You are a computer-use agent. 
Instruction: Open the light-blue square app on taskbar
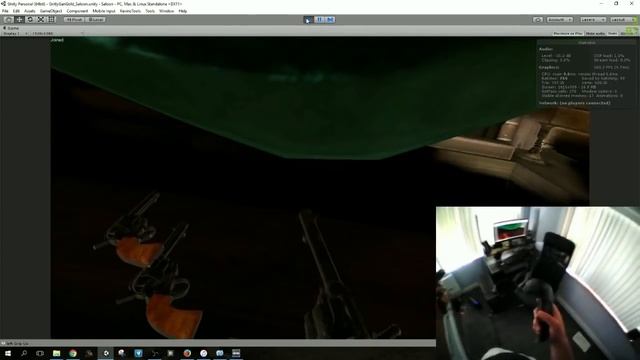click(138, 353)
